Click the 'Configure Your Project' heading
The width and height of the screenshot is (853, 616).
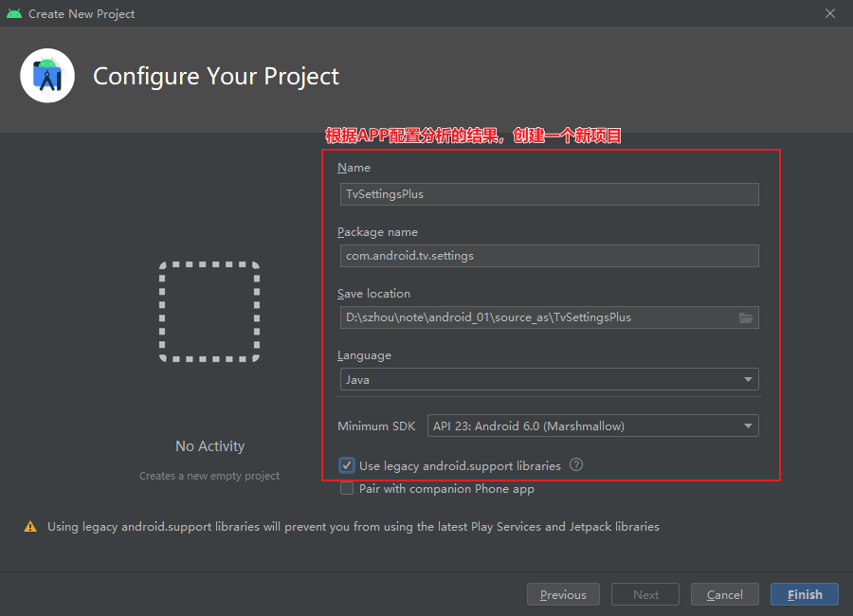216,76
